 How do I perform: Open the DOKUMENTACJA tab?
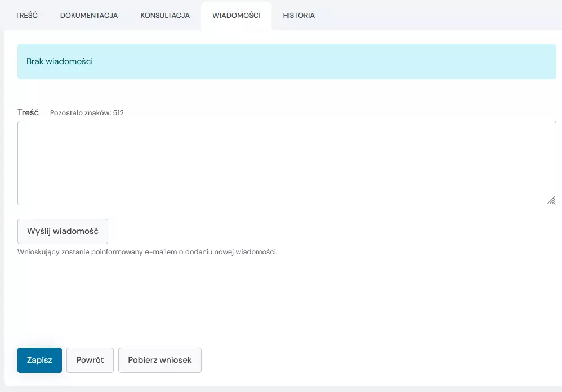coord(89,16)
